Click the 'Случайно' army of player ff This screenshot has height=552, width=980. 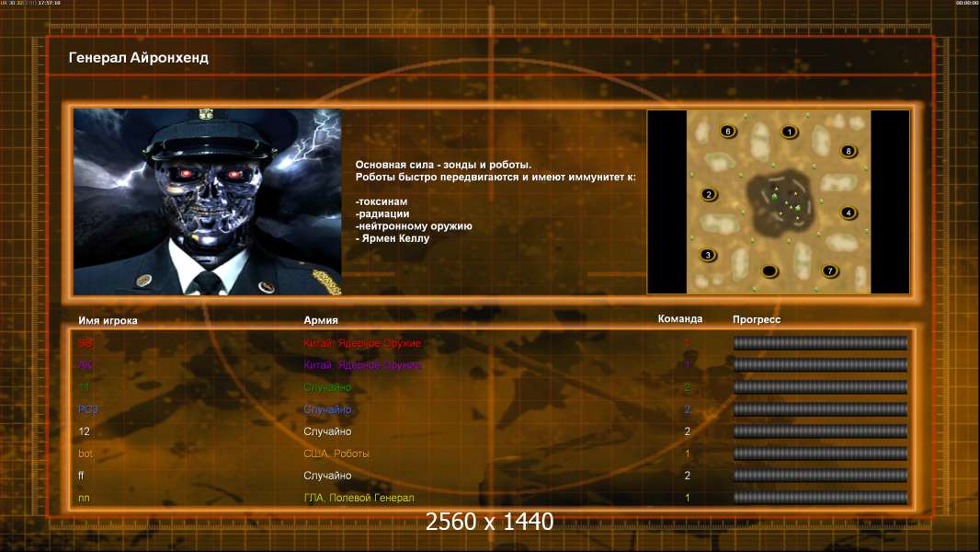click(327, 475)
